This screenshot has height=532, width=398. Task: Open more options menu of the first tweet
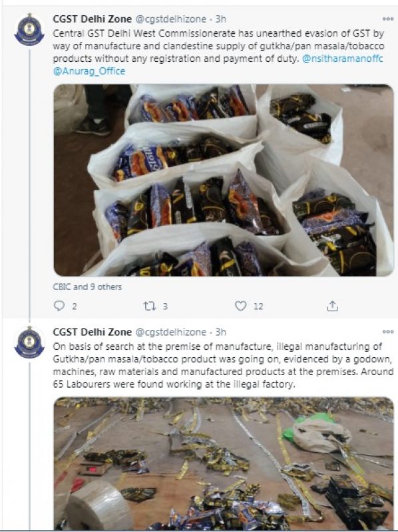tap(387, 19)
